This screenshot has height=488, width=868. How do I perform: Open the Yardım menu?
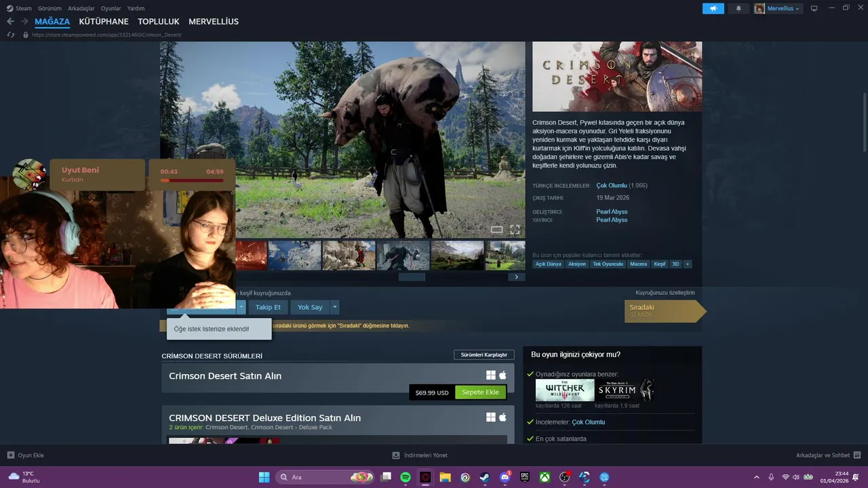pos(136,8)
